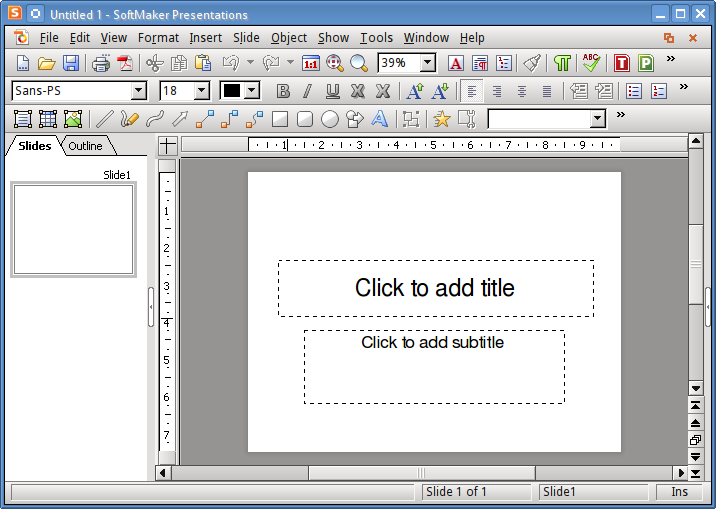Screen dimensions: 716x509
Task: Expand the font size 18 dropdown
Action: pos(201,91)
